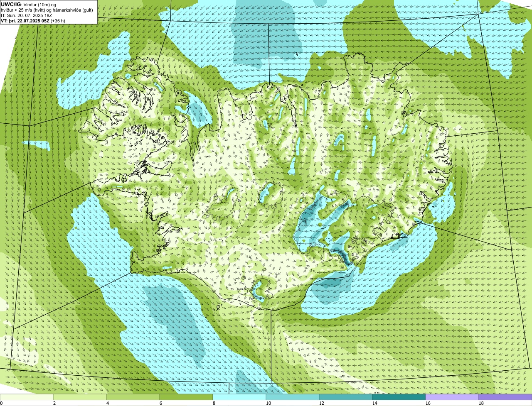
Task: Click the legend scale label '6'
Action: click(161, 403)
